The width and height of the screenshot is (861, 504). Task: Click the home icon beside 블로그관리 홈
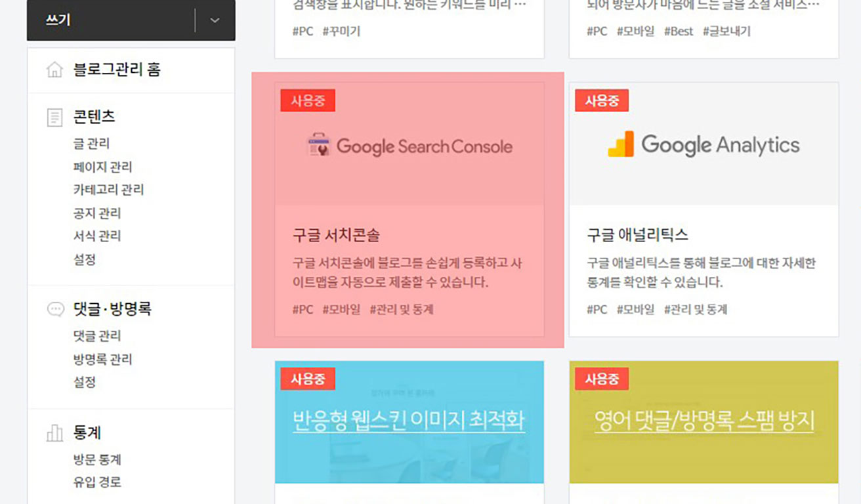point(55,70)
